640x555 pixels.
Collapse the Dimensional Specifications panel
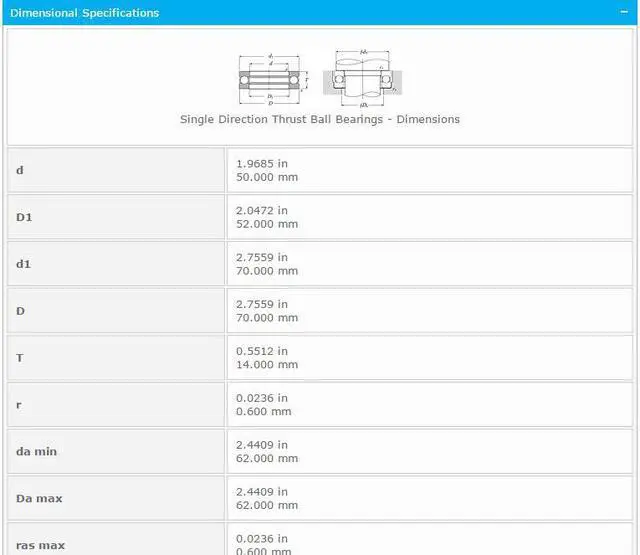coord(624,12)
